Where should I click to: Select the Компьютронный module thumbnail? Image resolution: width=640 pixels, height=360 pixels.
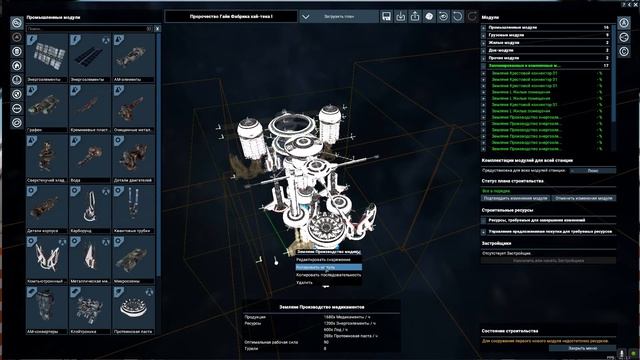point(47,260)
